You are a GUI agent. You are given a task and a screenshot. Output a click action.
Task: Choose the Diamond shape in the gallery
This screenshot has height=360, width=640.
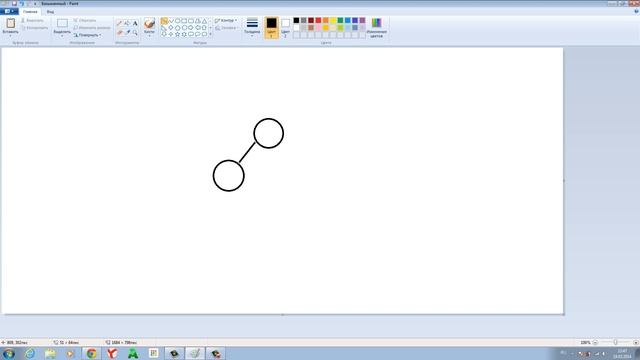pos(171,28)
